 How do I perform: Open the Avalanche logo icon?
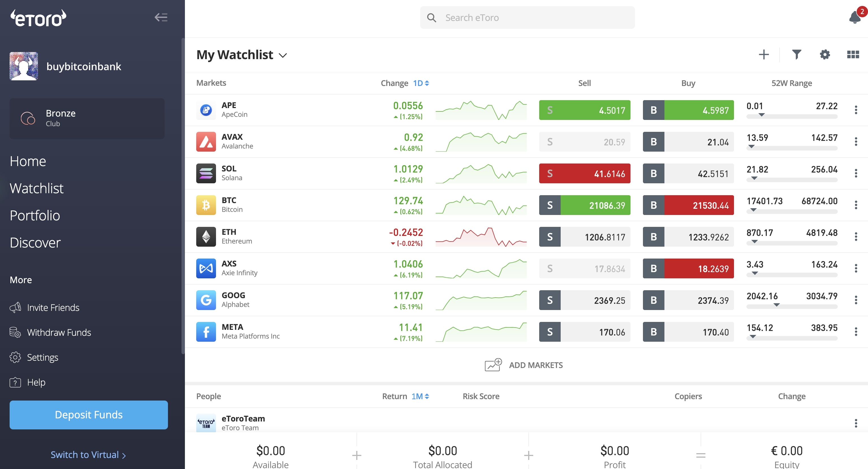(x=206, y=142)
